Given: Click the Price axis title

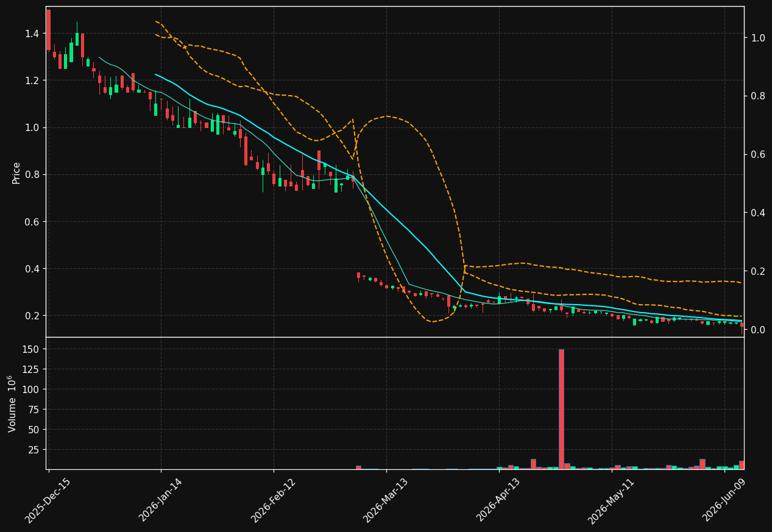Looking at the screenshot, I should [x=16, y=172].
